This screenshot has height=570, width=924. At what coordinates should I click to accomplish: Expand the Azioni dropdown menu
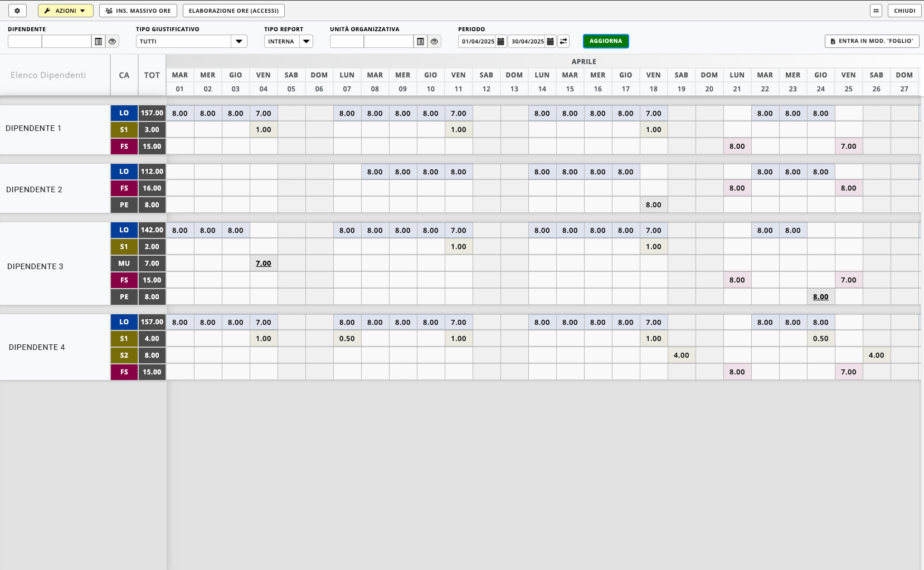coord(65,11)
